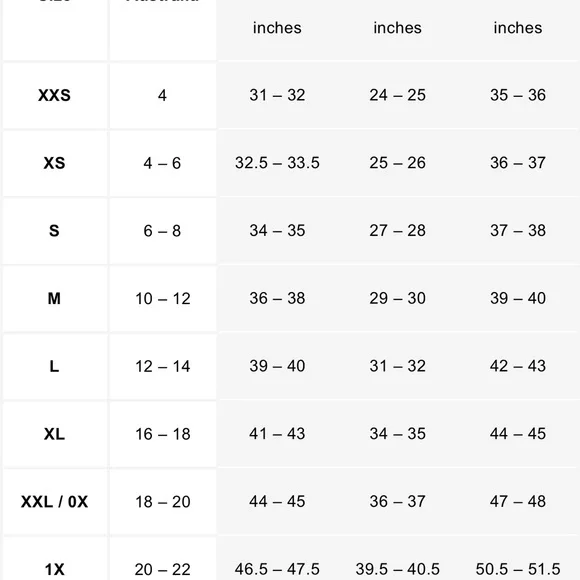580x580 pixels.
Task: Click the 39.5 – 40.5 measurement
Action: point(397,569)
